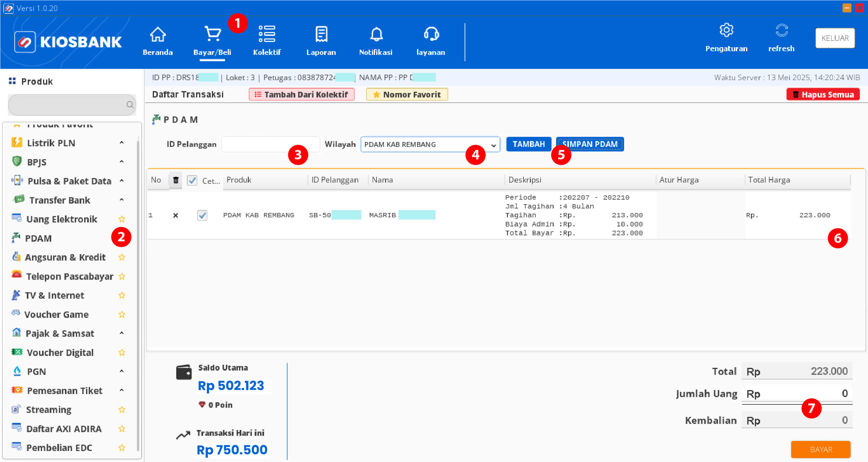The image size is (868, 462).
Task: Expand the PGN category
Action: click(122, 371)
